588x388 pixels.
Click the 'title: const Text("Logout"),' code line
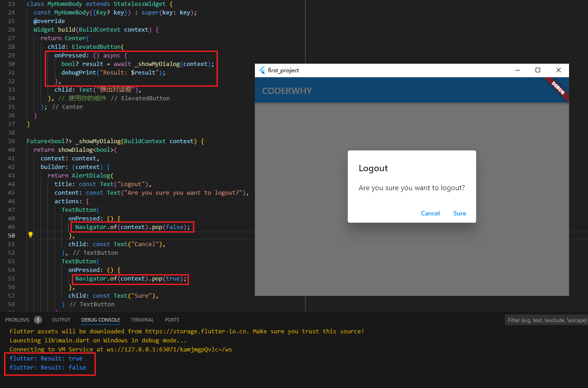point(103,184)
